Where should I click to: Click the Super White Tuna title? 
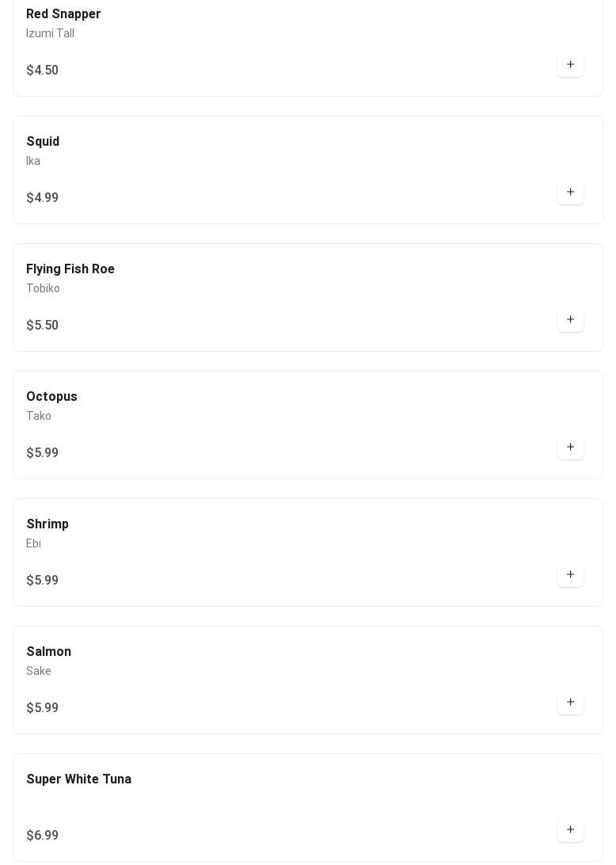coord(79,779)
